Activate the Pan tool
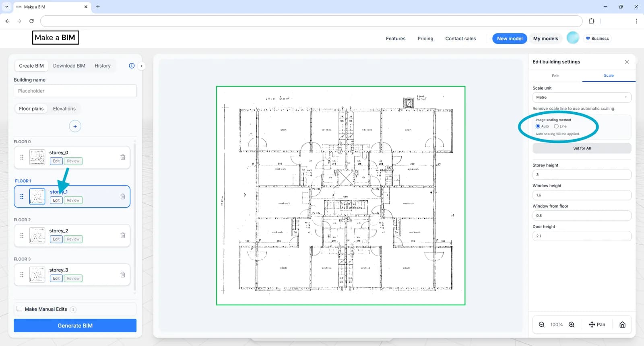This screenshot has height=346, width=644. pos(597,325)
